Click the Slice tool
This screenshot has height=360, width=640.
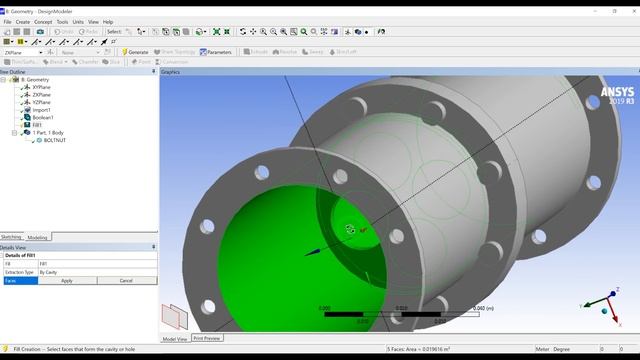tap(111, 62)
